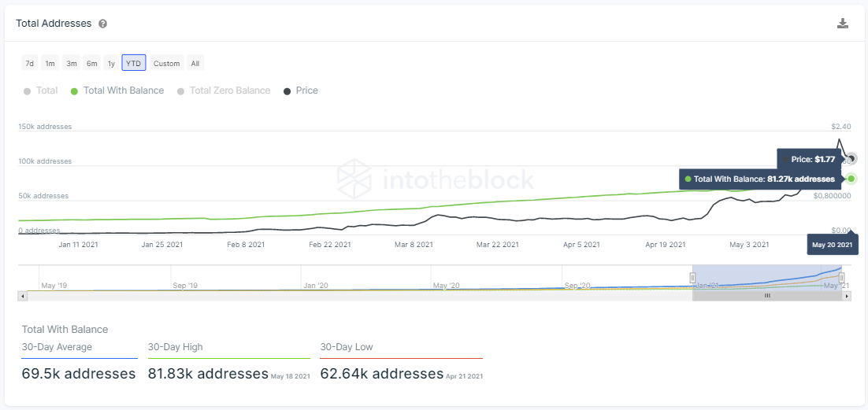
Task: Click the navigator scrollbar thumb grip
Action: (x=767, y=296)
